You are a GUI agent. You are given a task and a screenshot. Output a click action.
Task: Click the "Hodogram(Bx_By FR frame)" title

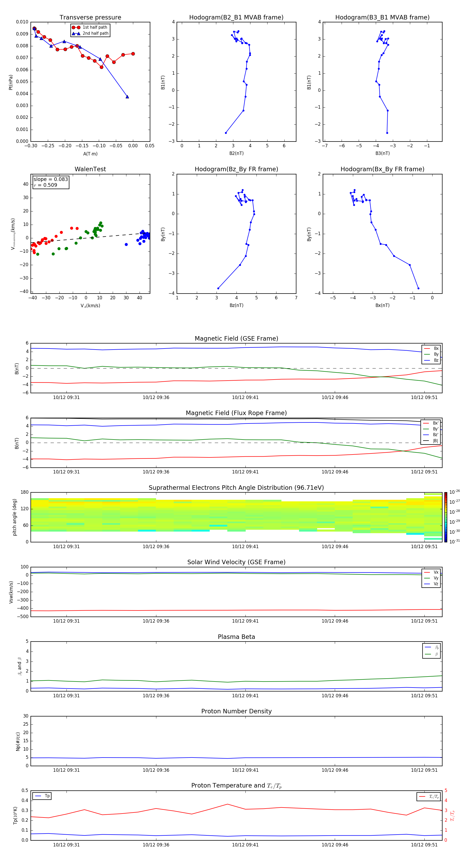coord(382,169)
